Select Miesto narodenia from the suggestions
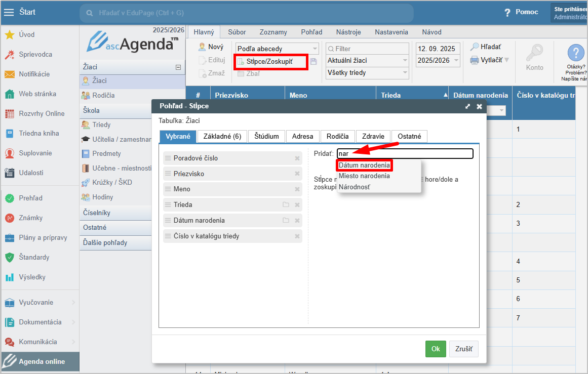588x374 pixels. (x=364, y=176)
